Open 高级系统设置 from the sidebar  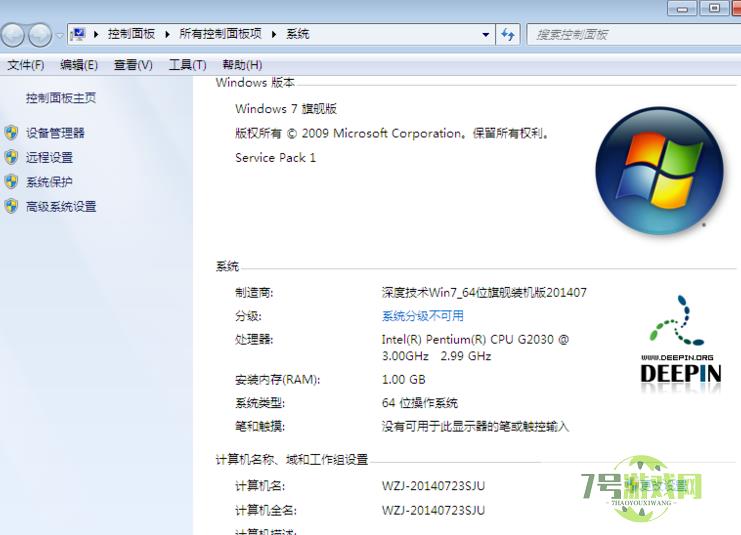point(61,207)
